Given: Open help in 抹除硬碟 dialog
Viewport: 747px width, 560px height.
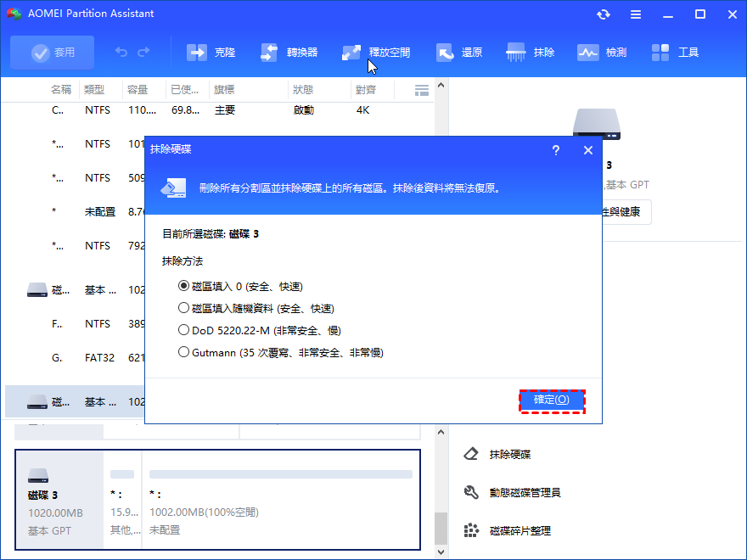Looking at the screenshot, I should pyautogui.click(x=555, y=150).
